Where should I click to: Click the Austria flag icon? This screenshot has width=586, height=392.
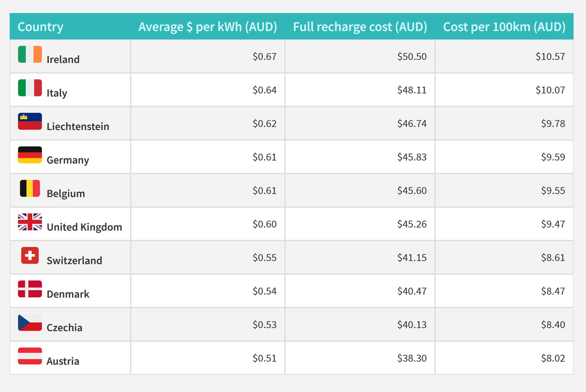[x=30, y=356]
